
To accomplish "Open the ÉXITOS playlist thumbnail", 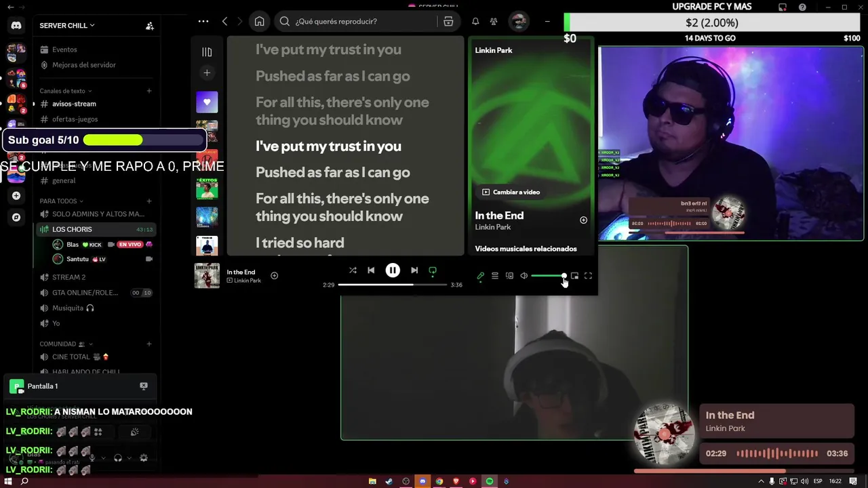I will [207, 188].
